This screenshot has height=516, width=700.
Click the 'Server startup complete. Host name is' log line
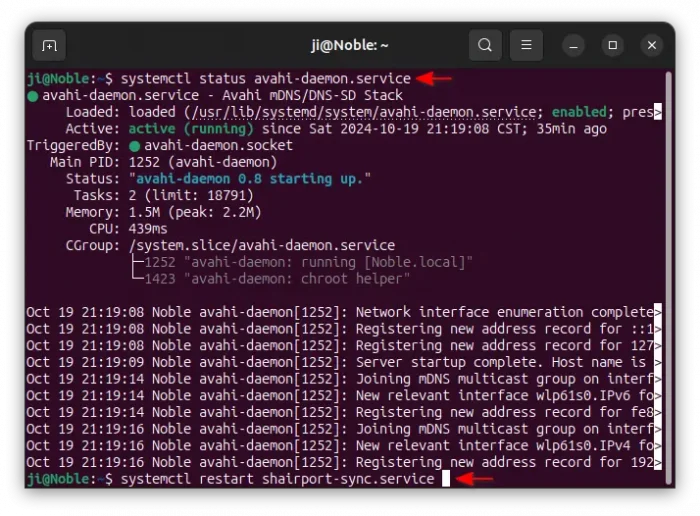click(344, 362)
